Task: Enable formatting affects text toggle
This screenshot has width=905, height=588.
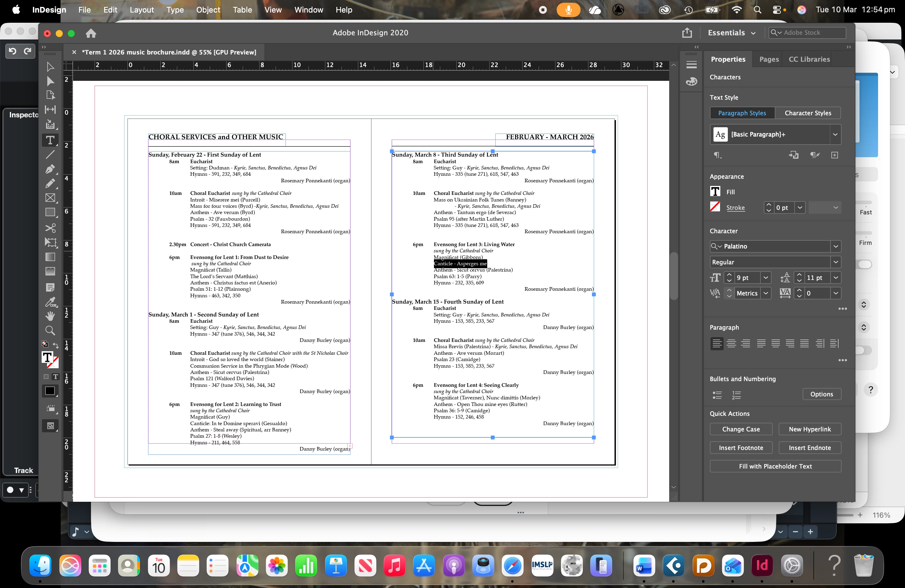Action: tap(56, 377)
